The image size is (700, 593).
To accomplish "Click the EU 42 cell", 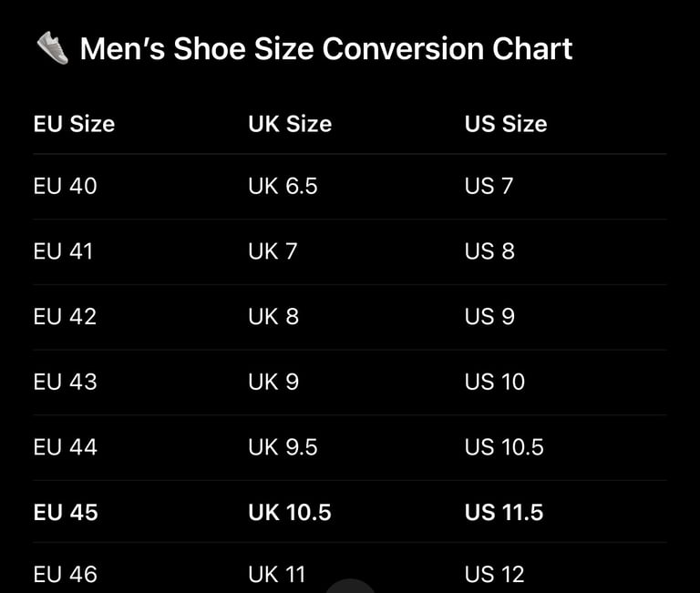I will coord(66,316).
